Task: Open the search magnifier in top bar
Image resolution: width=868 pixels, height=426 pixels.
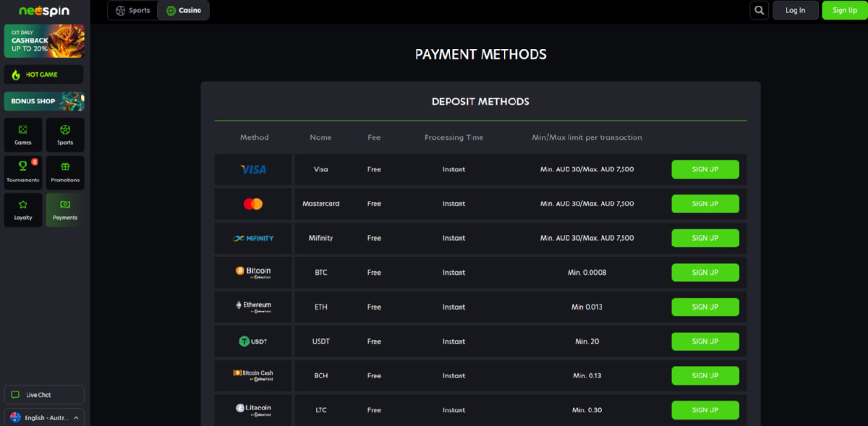Action: (759, 10)
